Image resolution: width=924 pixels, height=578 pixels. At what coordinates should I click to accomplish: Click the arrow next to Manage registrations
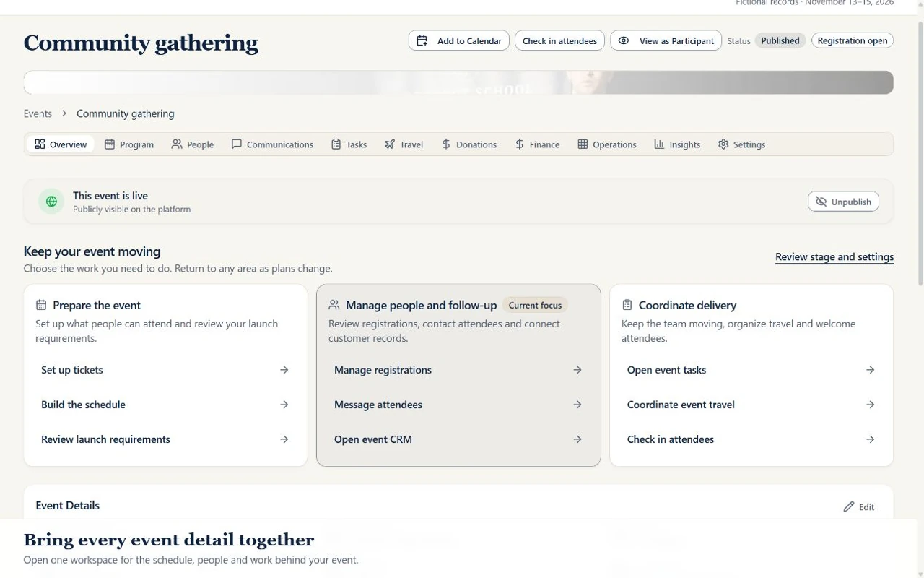577,370
